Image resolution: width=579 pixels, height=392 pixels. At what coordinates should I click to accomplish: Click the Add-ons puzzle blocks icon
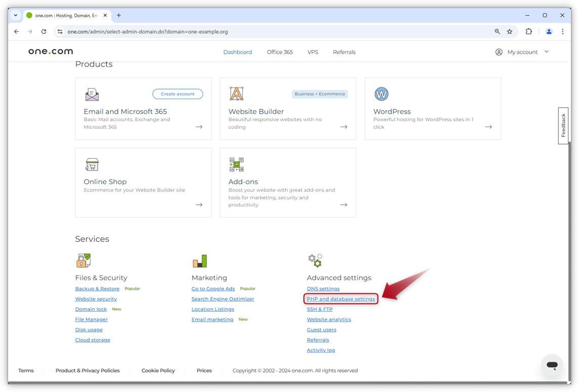[x=236, y=164]
